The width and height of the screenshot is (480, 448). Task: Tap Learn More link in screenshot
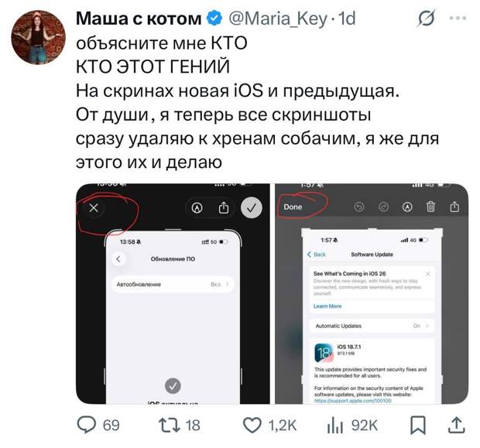pos(327,306)
